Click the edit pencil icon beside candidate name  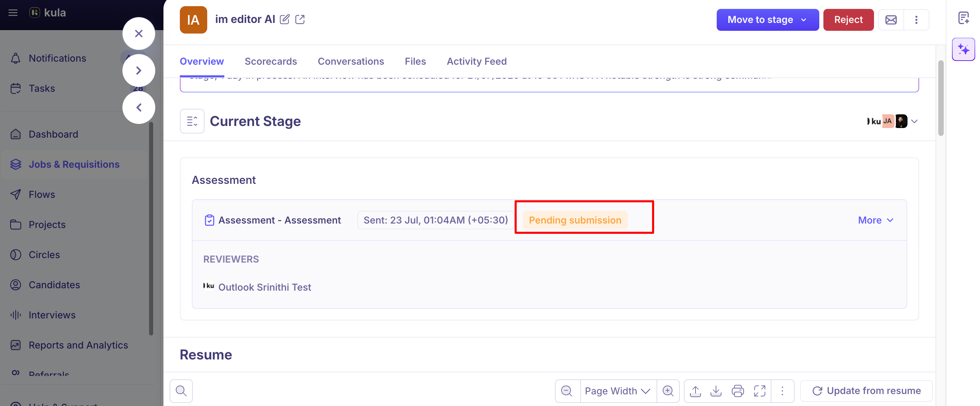pos(284,20)
